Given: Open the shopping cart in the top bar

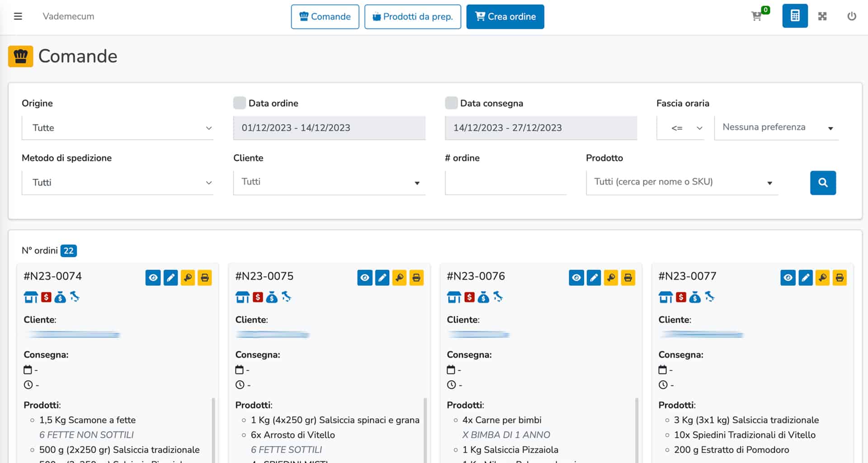Looking at the screenshot, I should [756, 16].
